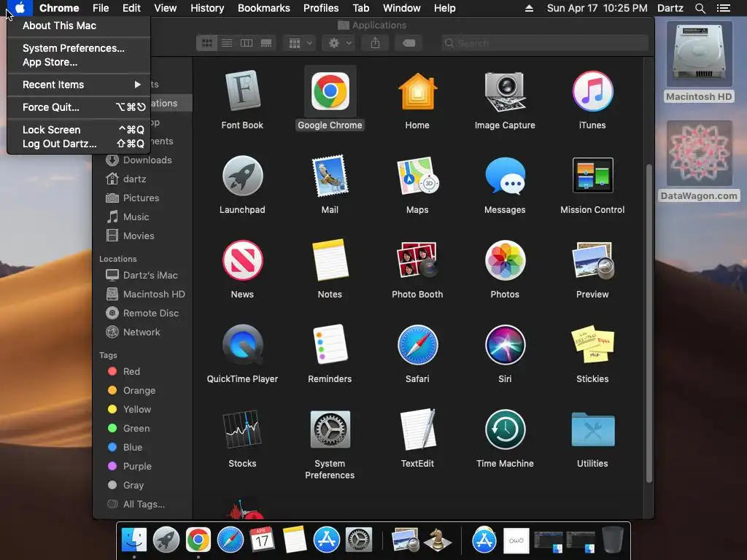Click Finder icon in the Dock

pos(134,540)
